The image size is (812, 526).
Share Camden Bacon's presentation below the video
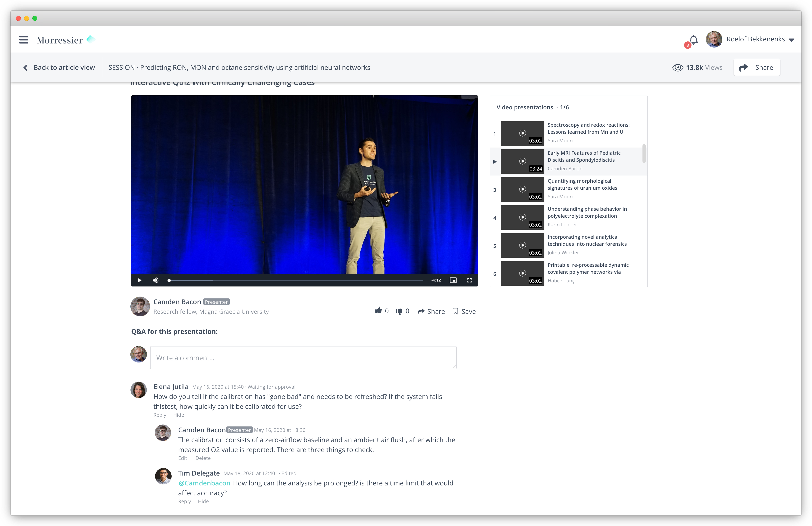click(x=431, y=311)
